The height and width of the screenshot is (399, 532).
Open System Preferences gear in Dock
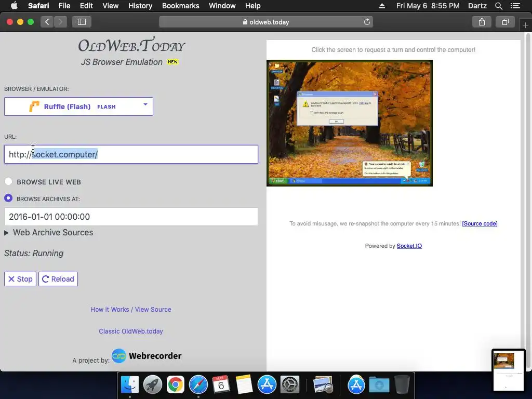tap(289, 385)
